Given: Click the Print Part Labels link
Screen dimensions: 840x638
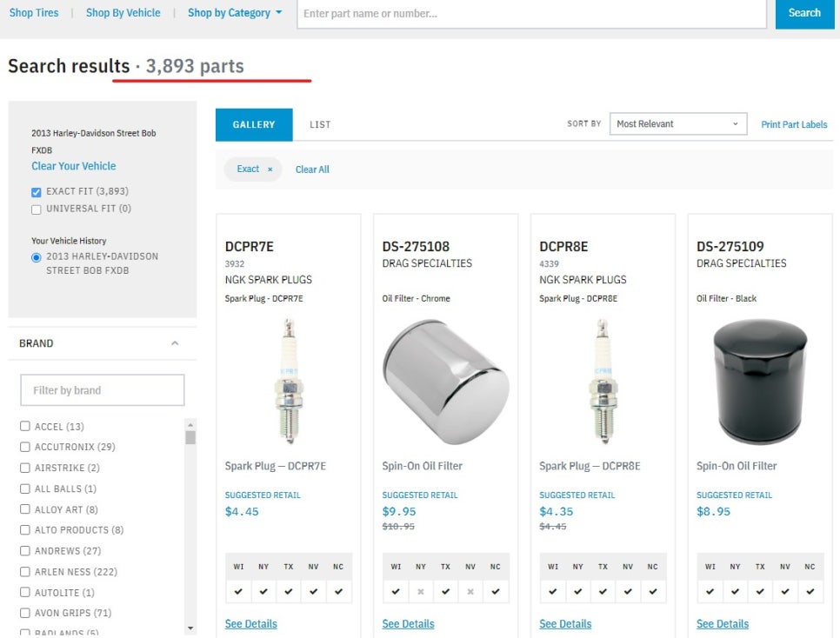Looking at the screenshot, I should pyautogui.click(x=794, y=124).
